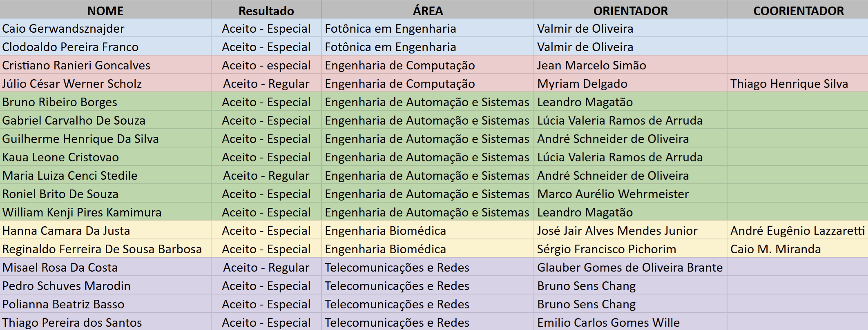This screenshot has width=868, height=330.
Task: Click the Caio M. Miranda cell
Action: point(775,249)
